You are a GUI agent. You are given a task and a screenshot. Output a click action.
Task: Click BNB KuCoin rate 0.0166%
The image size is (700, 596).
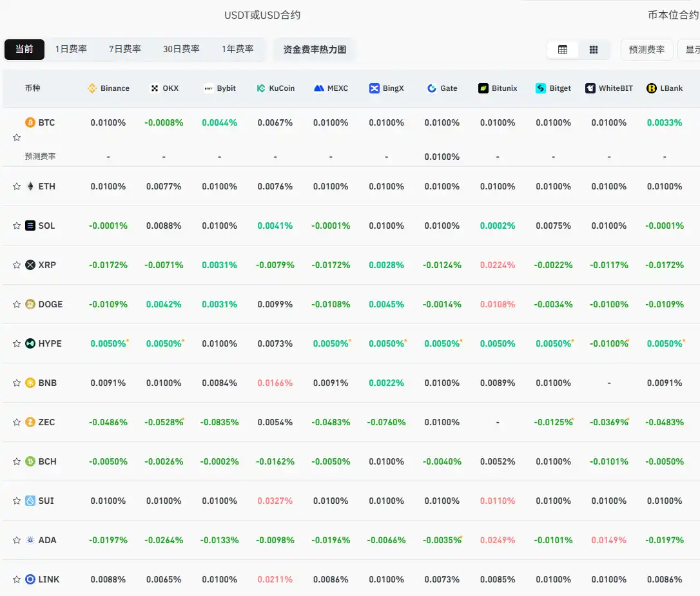coord(275,383)
